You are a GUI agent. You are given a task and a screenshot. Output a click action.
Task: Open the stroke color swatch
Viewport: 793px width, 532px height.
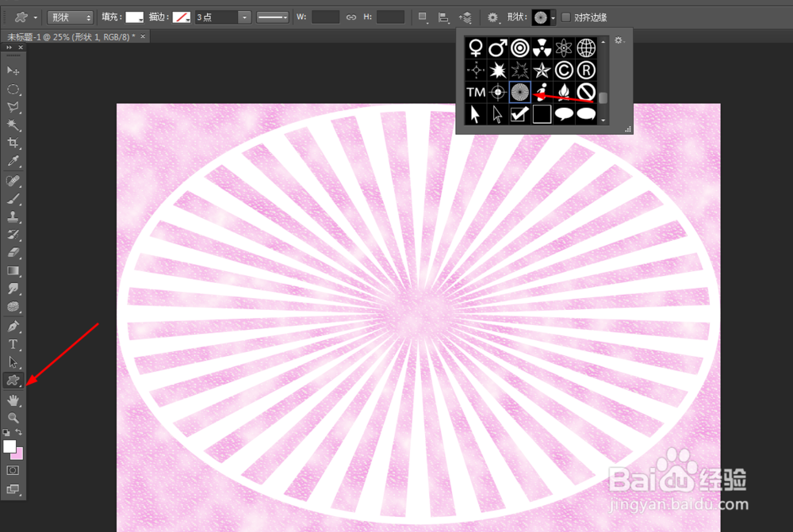click(182, 17)
